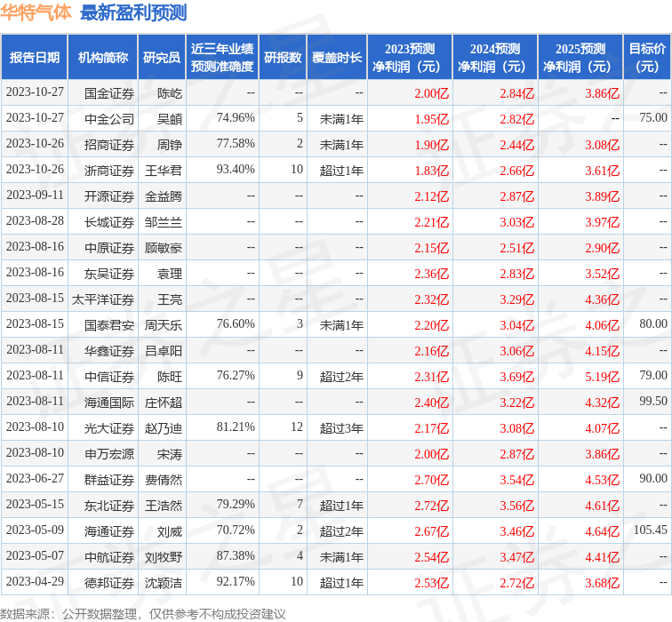The image size is (672, 622).
Task: Click target price 105.45
Action: 650,530
